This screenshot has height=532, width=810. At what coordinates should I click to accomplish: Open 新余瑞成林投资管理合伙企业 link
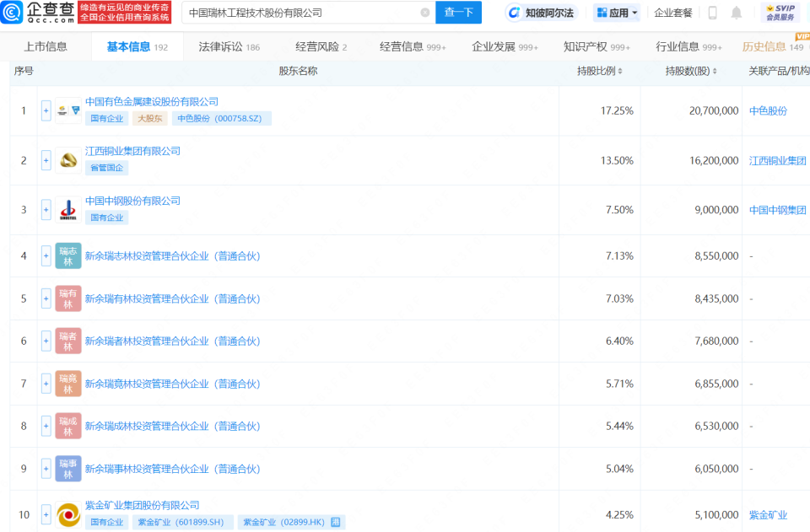(172, 427)
